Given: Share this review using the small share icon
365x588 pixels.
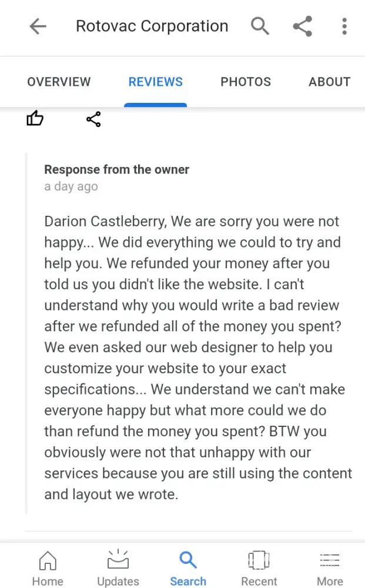Looking at the screenshot, I should [93, 119].
